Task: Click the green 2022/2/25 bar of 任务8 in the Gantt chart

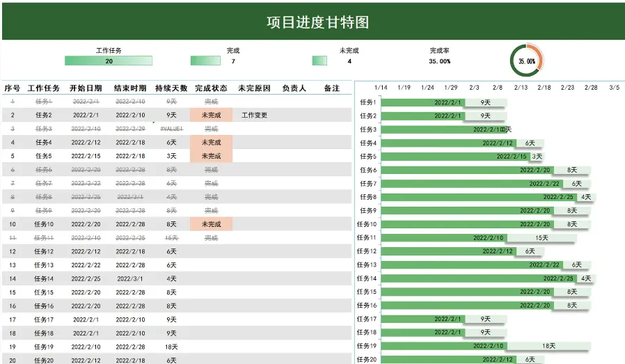Action: pyautogui.click(x=478, y=197)
